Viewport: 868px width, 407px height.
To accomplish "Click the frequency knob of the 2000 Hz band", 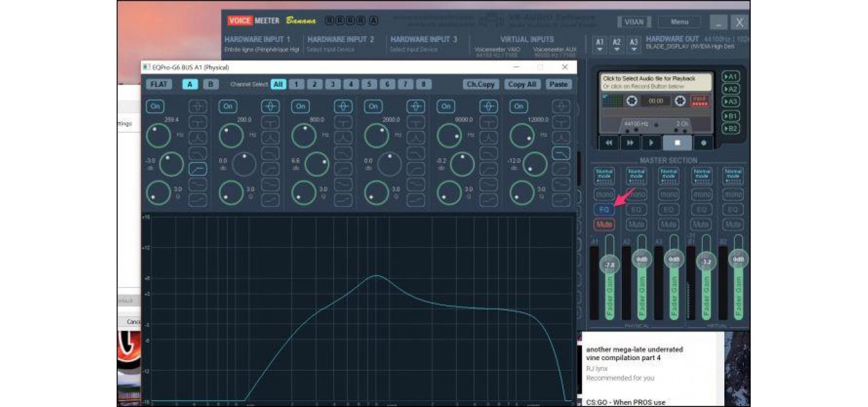I will pyautogui.click(x=378, y=135).
